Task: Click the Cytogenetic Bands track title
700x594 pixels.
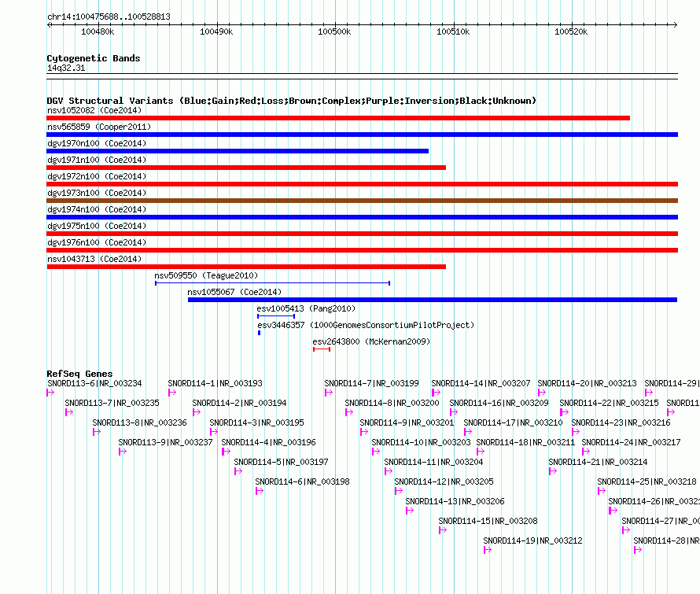Action: (x=94, y=58)
